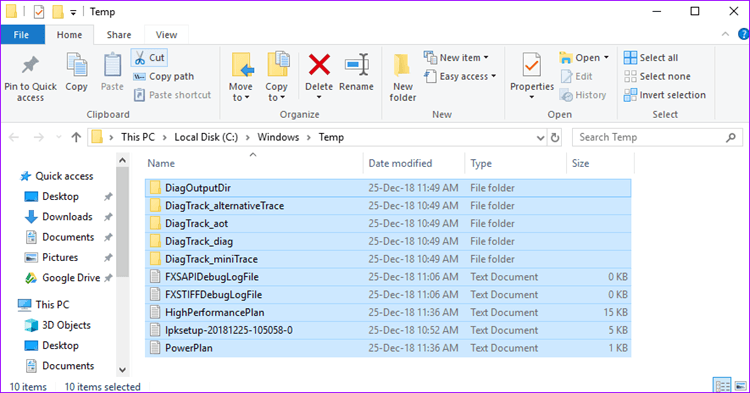Select This PC in navigation pane
Viewport: 750px width, 393px height.
click(x=44, y=305)
